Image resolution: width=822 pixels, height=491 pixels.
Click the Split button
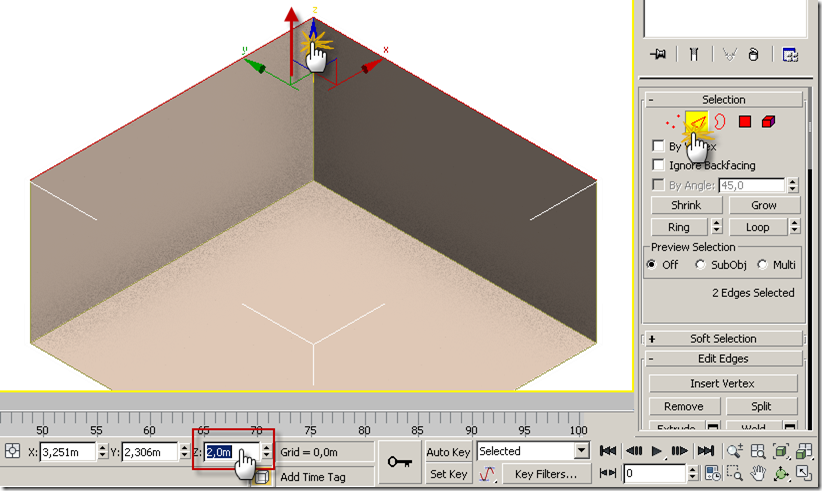761,406
